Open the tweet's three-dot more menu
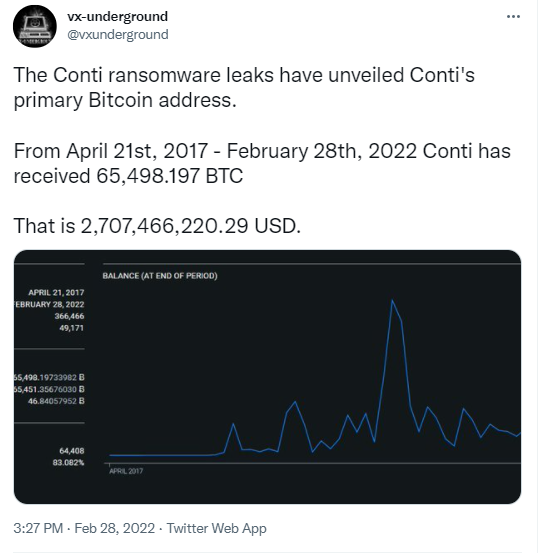 pyautogui.click(x=513, y=17)
